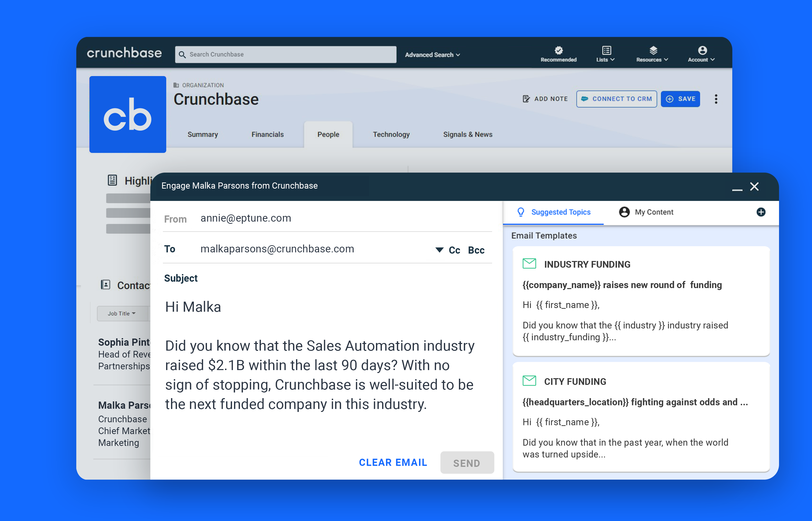812x521 pixels.
Task: Close the Engage email dialog
Action: click(x=754, y=186)
